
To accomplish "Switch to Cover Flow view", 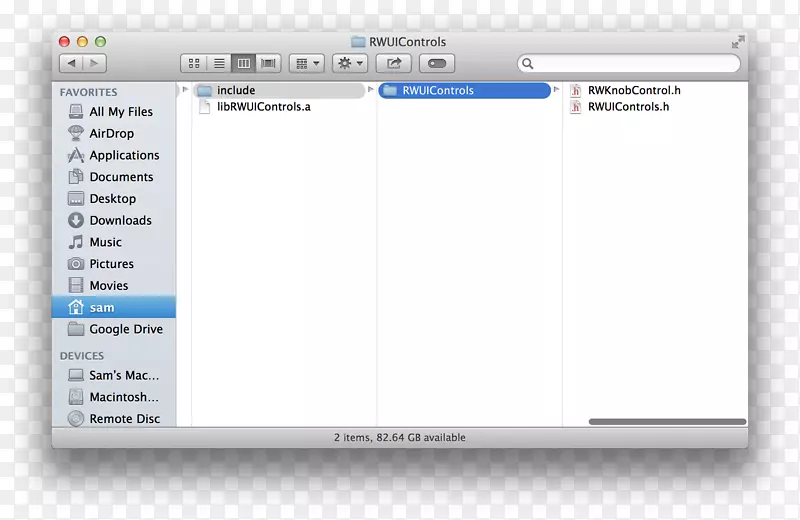I will point(268,63).
